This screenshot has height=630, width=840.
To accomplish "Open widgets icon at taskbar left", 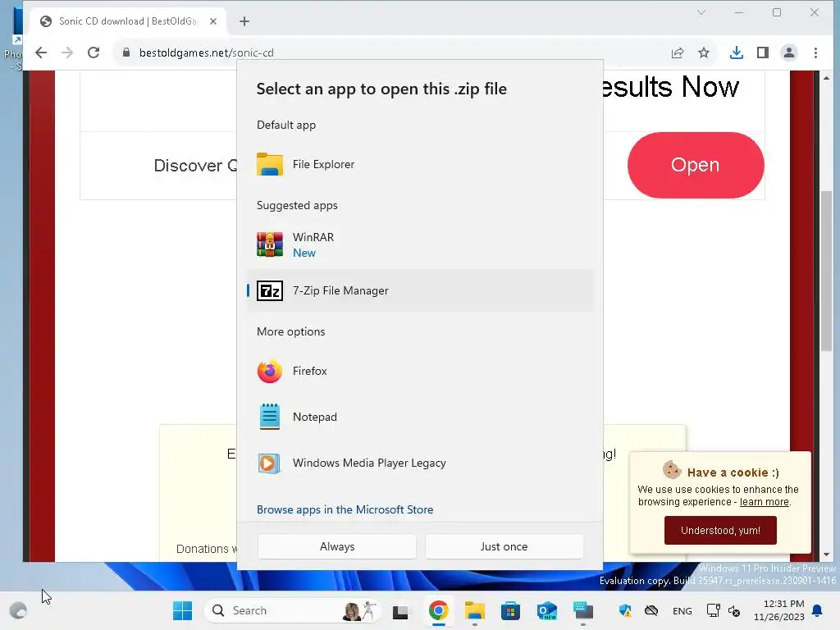I will [19, 610].
